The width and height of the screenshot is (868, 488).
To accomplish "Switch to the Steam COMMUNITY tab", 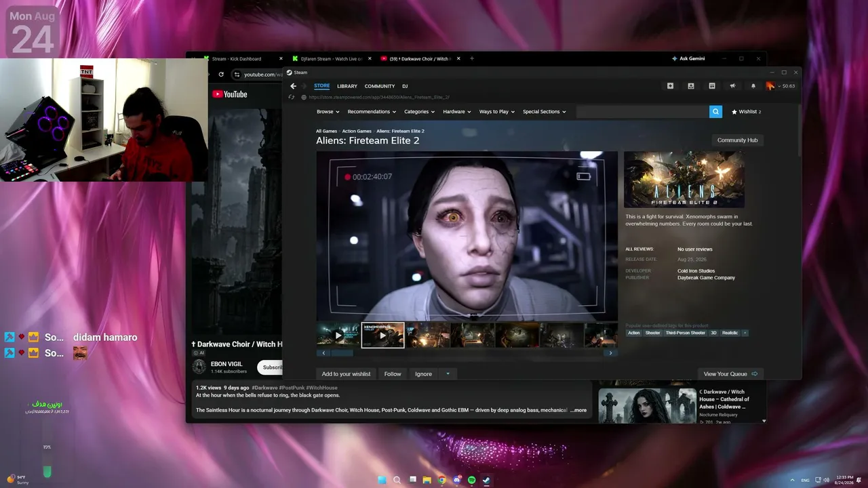I will point(380,86).
